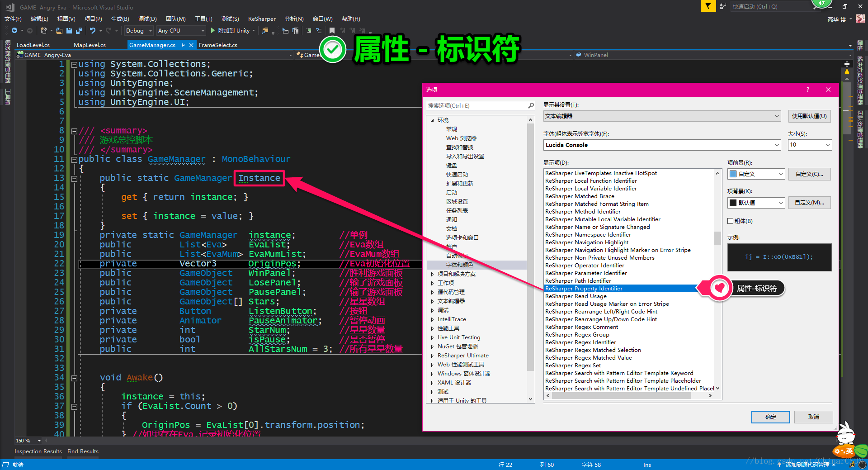Open the Lucida Console font dropdown
The height and width of the screenshot is (470, 868).
(x=662, y=145)
